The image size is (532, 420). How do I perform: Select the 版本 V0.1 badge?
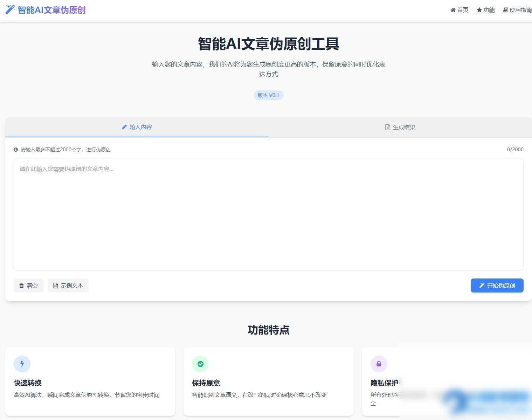(x=268, y=95)
